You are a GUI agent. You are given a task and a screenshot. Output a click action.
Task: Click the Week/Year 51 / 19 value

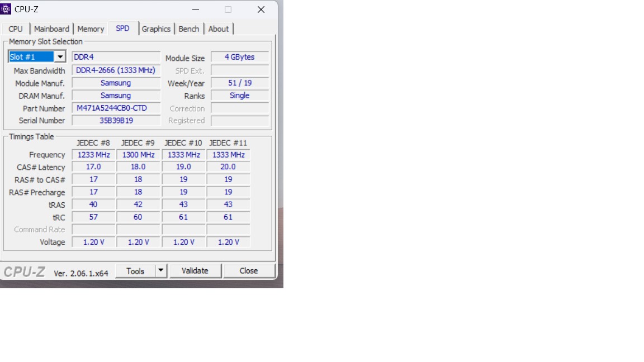click(240, 83)
